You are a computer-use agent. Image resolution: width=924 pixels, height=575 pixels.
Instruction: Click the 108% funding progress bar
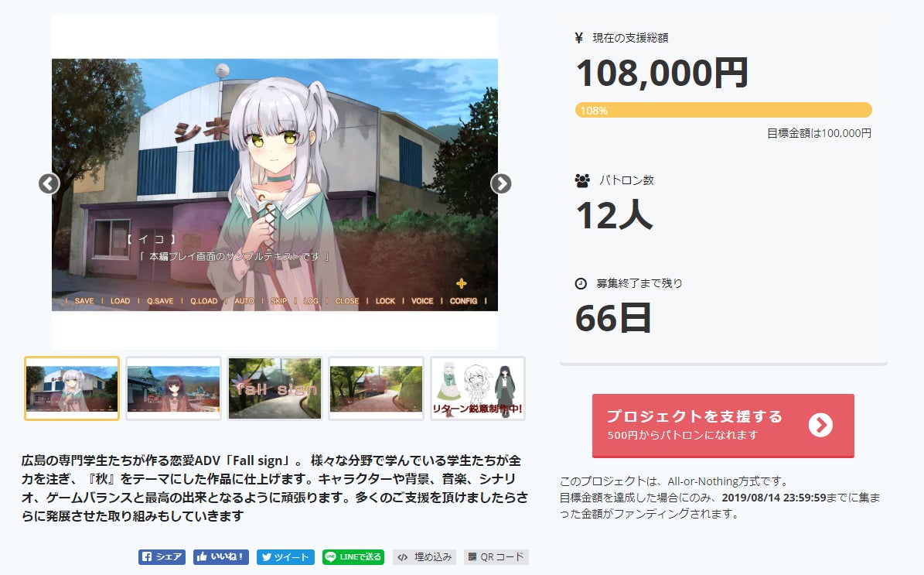(x=724, y=111)
